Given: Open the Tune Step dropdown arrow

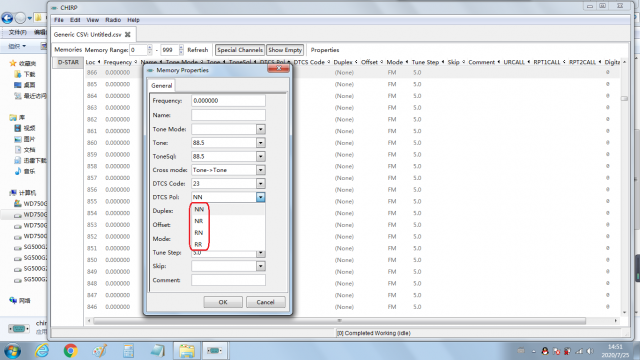Looking at the screenshot, I should 260,253.
